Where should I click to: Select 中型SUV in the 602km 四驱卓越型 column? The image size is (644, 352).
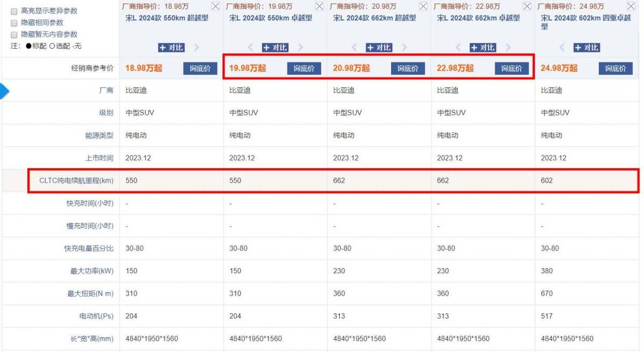pos(555,113)
